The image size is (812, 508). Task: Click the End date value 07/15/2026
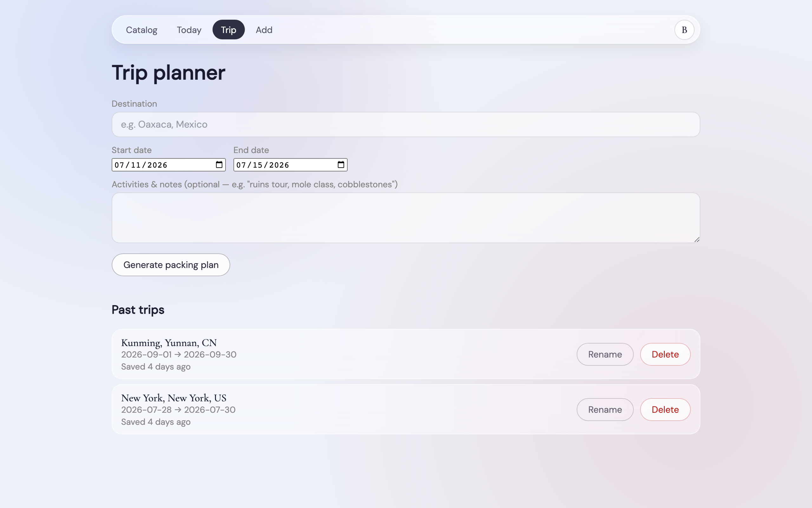[x=263, y=165]
